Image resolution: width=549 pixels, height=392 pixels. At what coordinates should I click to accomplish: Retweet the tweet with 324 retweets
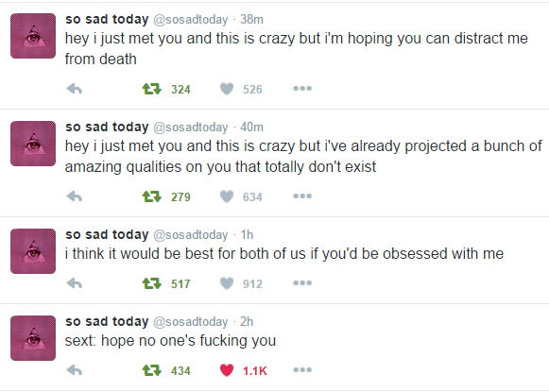[x=151, y=89]
